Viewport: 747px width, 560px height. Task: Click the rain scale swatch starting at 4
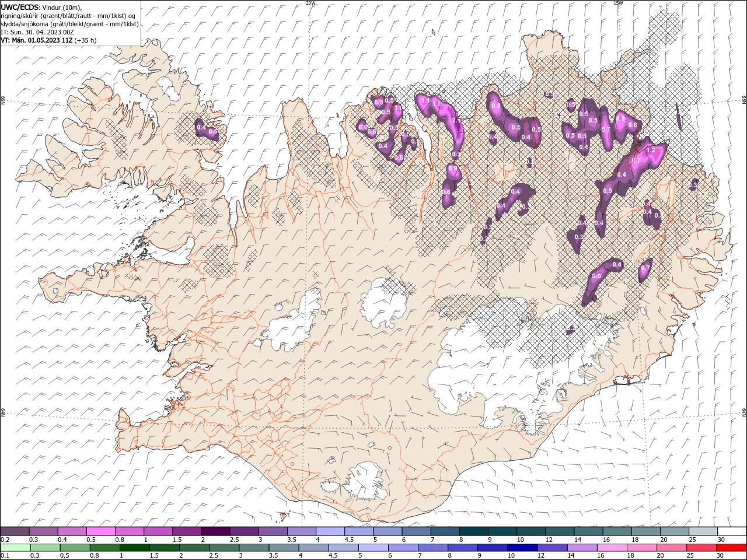coord(314,548)
